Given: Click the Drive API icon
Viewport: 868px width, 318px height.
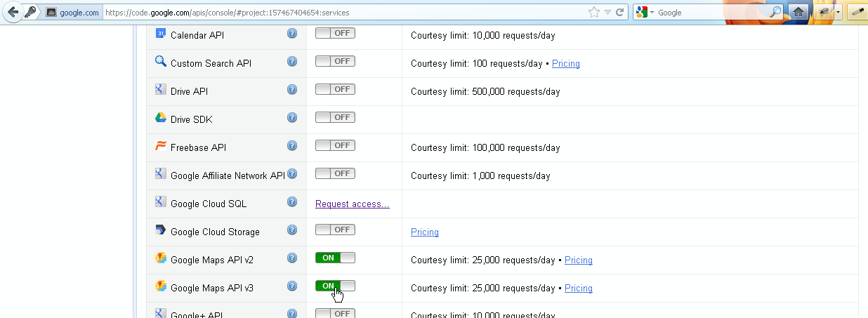Looking at the screenshot, I should click(160, 89).
